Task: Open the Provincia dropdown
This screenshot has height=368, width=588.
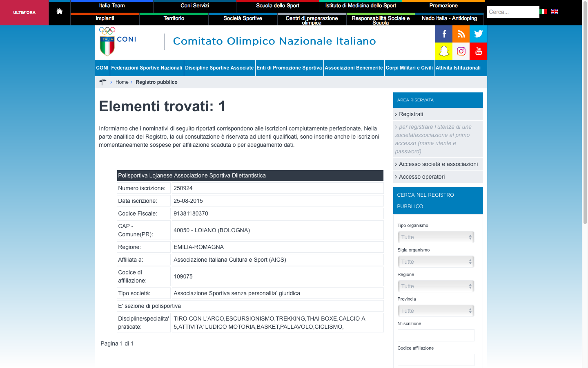Action: [x=436, y=311]
